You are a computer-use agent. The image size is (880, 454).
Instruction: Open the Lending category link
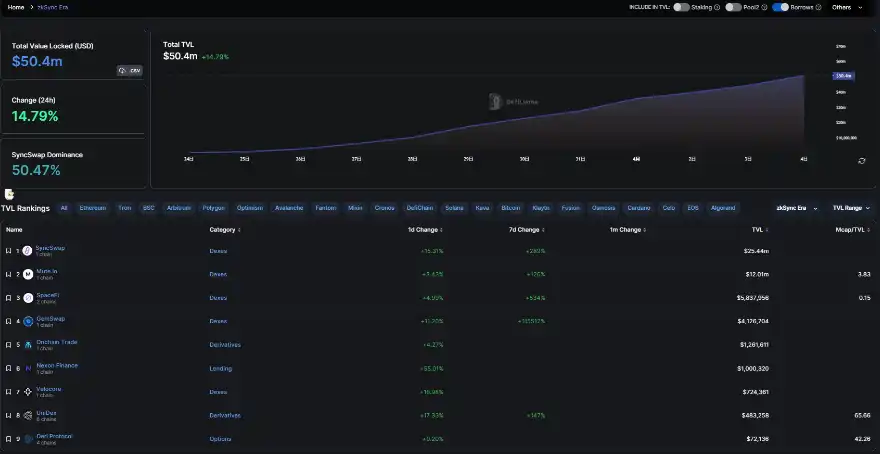(221, 369)
